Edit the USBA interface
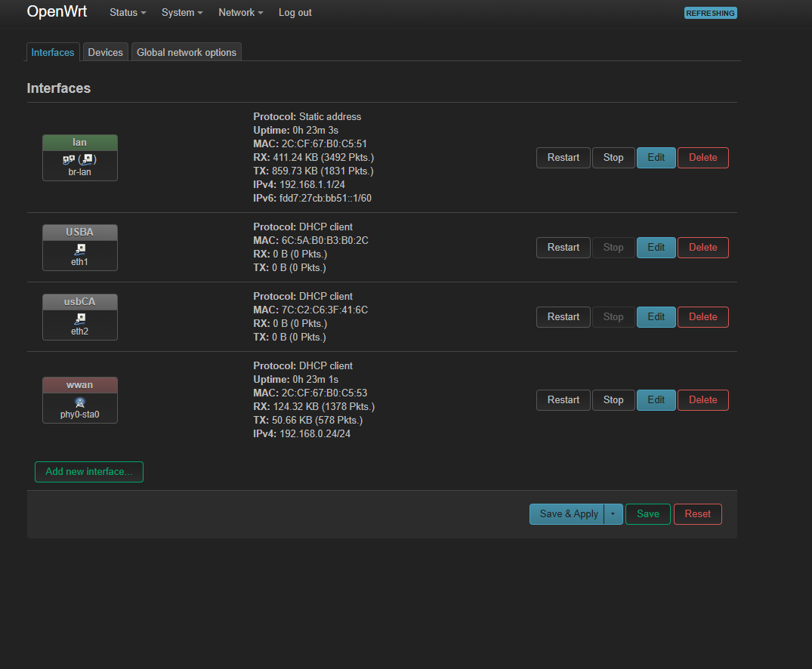The image size is (812, 669). (656, 248)
